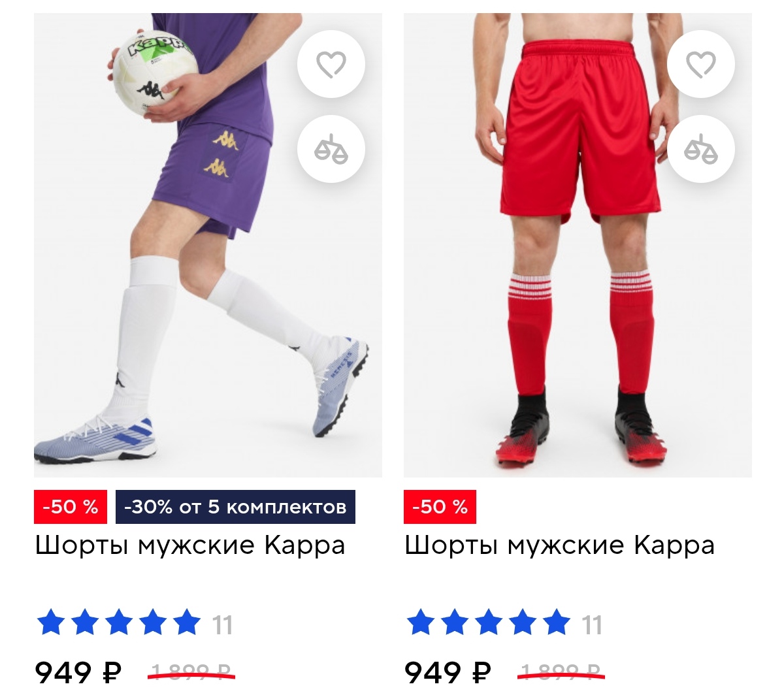Open 11 reviews for red shorts
This screenshot has width=784, height=697.
click(x=593, y=625)
